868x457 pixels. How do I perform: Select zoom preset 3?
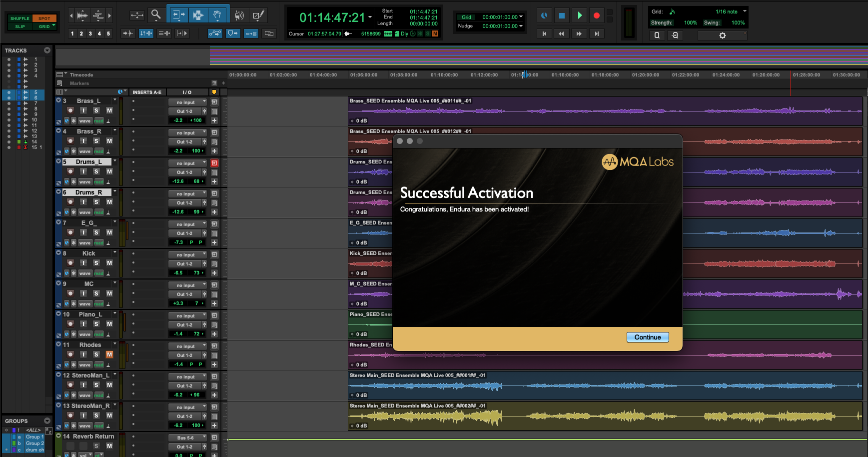point(90,33)
